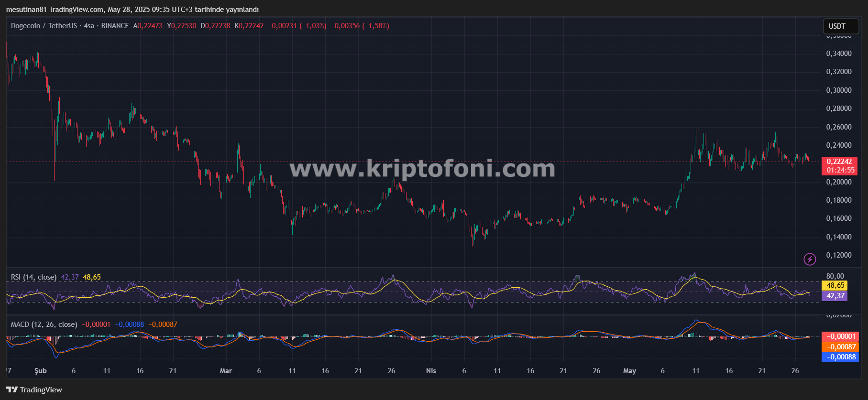Click the 0,12000 price axis label
Viewport: 868px width, 400px height.
pyautogui.click(x=839, y=255)
